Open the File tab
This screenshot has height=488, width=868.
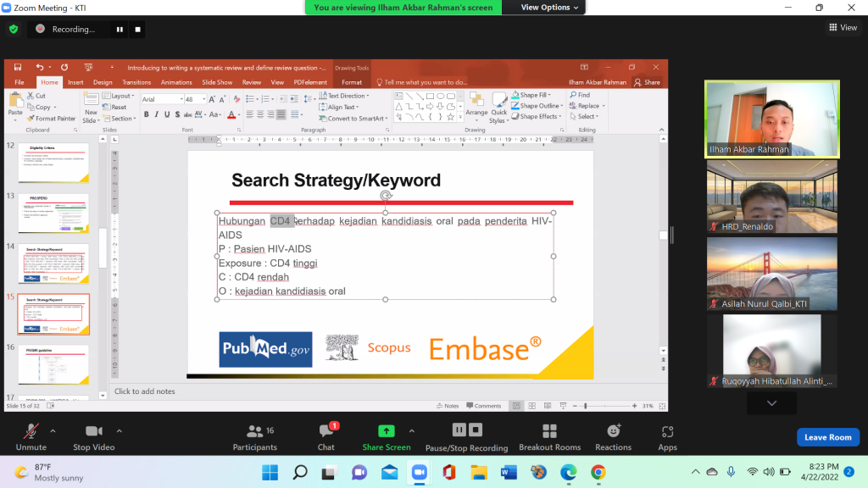[x=19, y=82]
